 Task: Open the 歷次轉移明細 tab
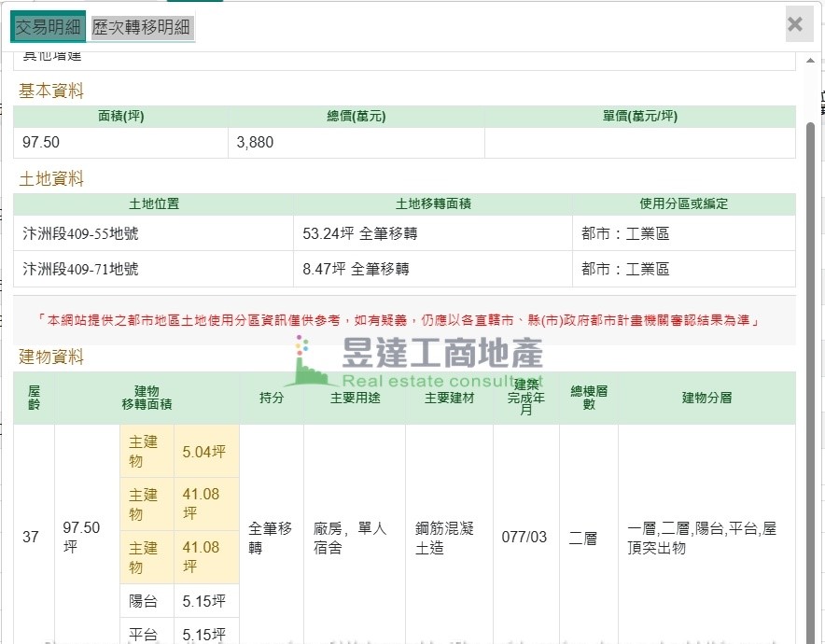click(x=142, y=27)
